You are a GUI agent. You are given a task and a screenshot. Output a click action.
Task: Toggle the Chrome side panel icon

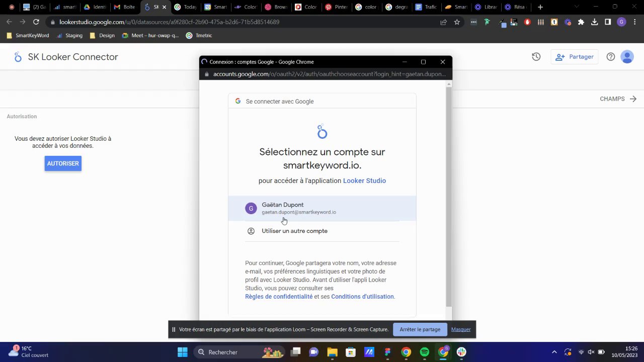click(x=608, y=22)
